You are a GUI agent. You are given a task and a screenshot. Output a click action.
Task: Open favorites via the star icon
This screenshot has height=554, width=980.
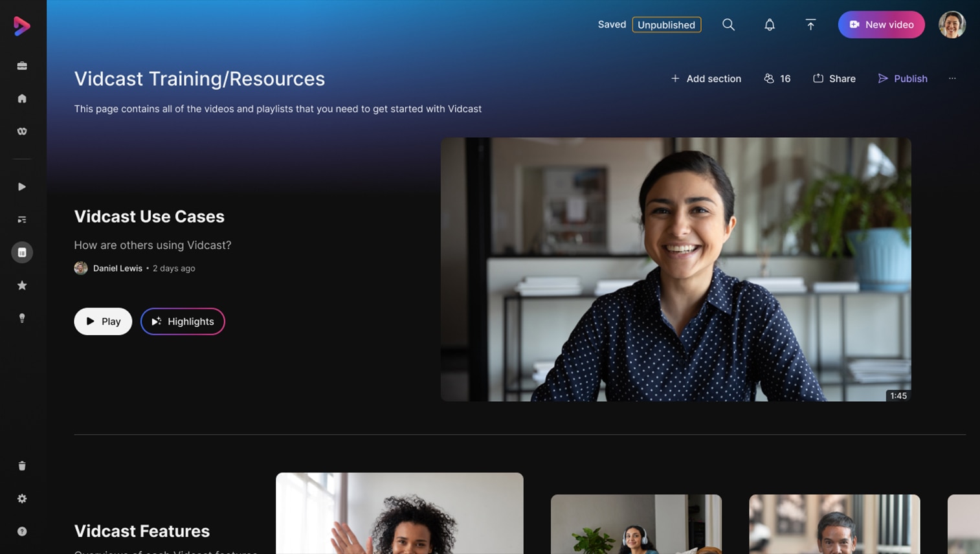(22, 285)
